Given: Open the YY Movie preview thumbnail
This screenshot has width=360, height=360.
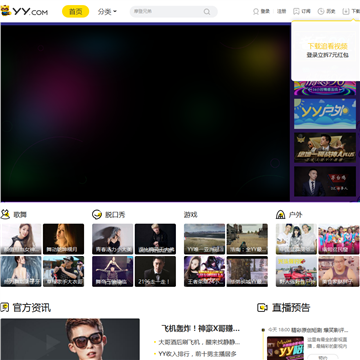Looking at the screenshot, I should 285,348.
